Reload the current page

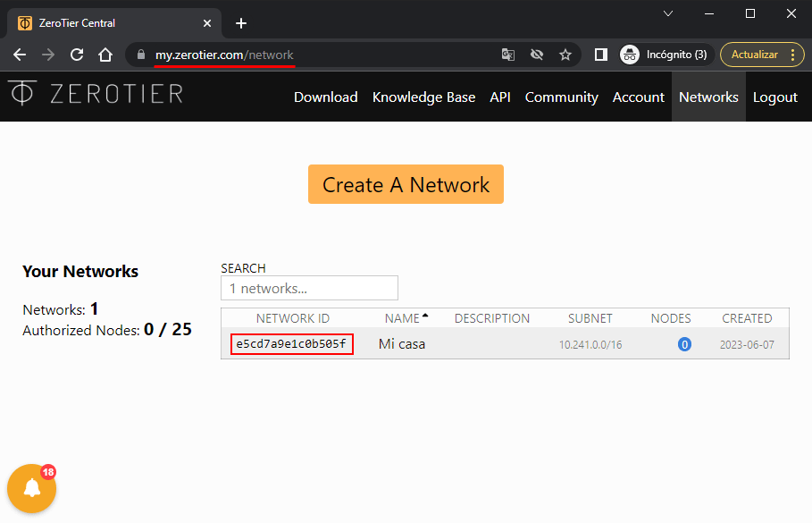click(x=77, y=55)
